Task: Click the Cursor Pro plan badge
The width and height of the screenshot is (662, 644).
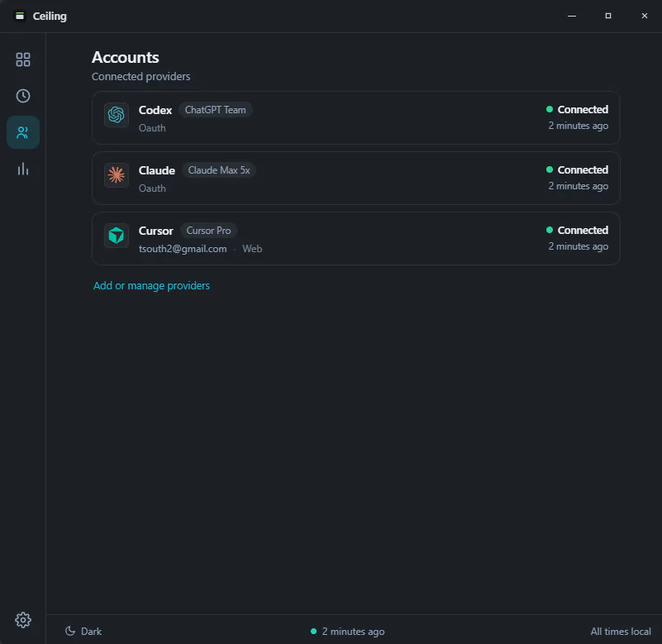Action: tap(208, 231)
